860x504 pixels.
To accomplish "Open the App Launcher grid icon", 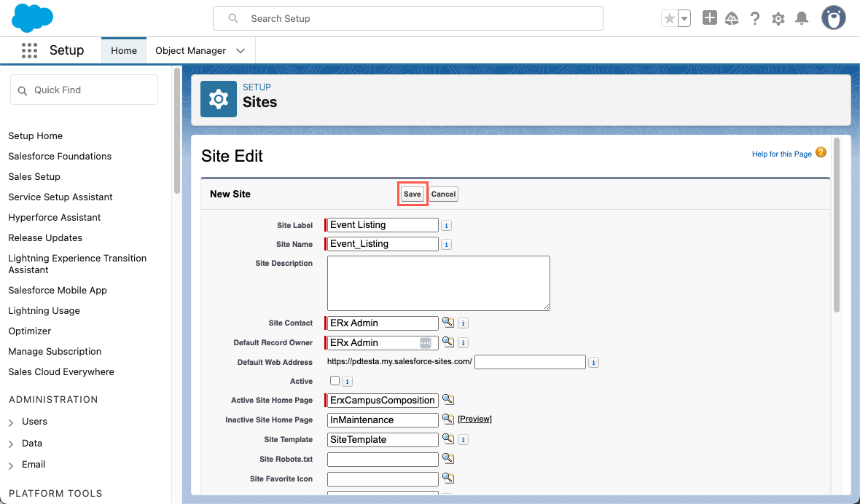I will (x=29, y=50).
